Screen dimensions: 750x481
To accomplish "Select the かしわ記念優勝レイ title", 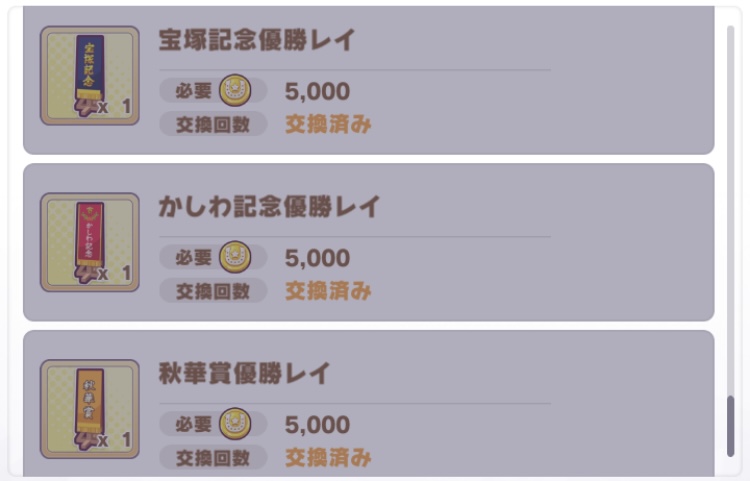I will coord(270,207).
